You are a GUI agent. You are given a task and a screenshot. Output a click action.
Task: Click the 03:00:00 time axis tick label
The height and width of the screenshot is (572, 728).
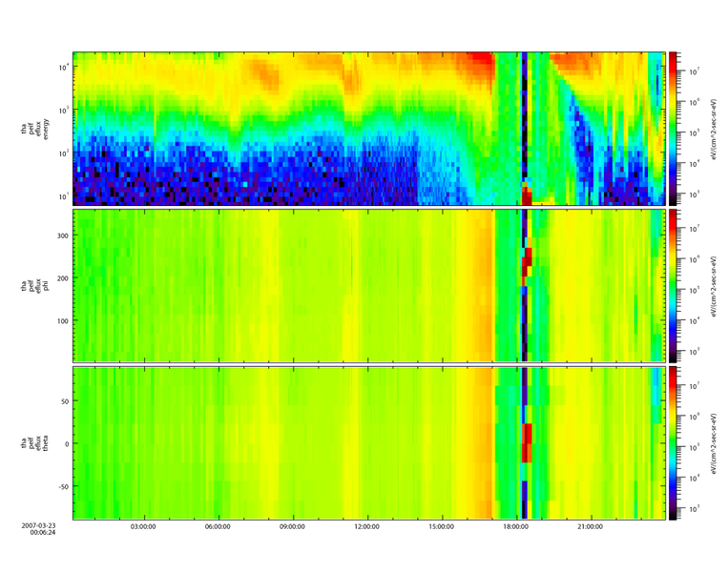[x=143, y=525]
